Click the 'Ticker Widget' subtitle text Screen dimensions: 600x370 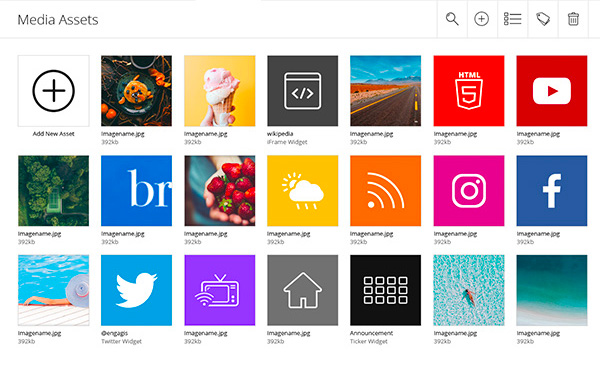pos(369,341)
